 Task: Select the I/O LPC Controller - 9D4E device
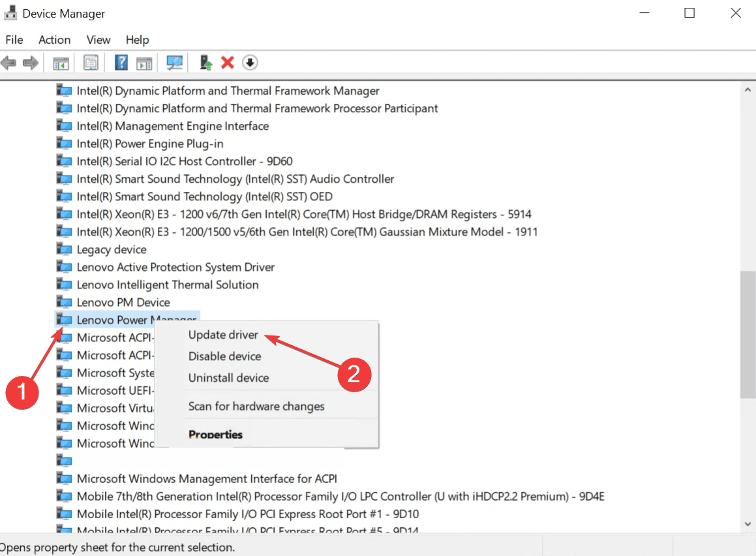340,496
